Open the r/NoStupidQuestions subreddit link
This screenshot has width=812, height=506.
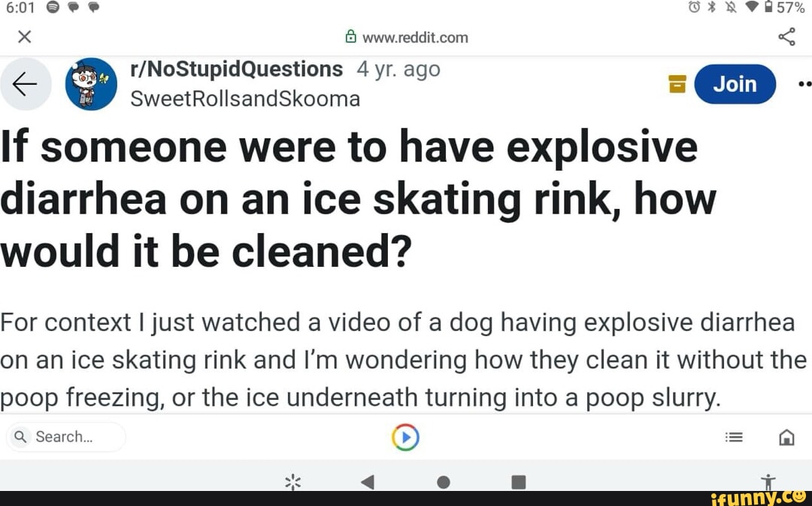coord(236,68)
